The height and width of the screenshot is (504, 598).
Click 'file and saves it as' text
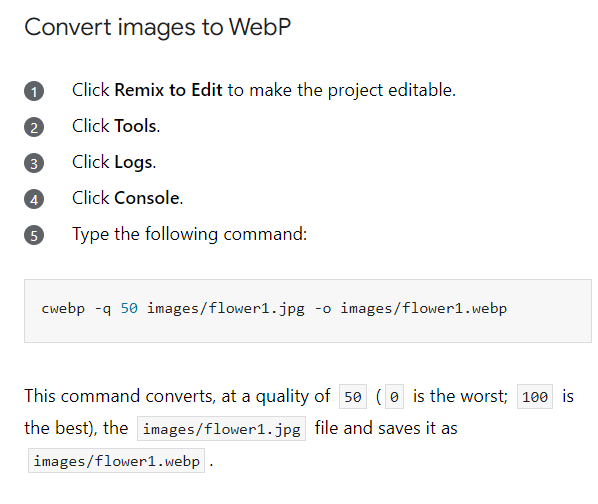[x=386, y=429]
